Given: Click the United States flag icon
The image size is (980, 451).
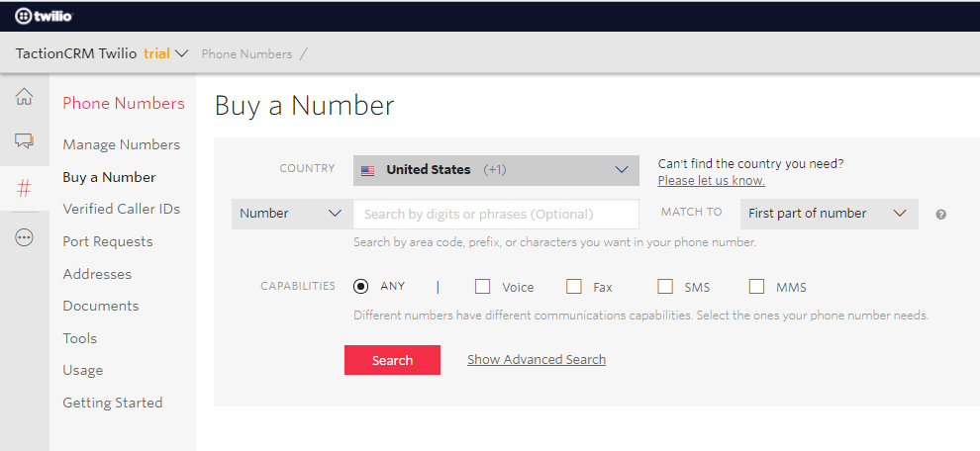Looking at the screenshot, I should (x=368, y=170).
